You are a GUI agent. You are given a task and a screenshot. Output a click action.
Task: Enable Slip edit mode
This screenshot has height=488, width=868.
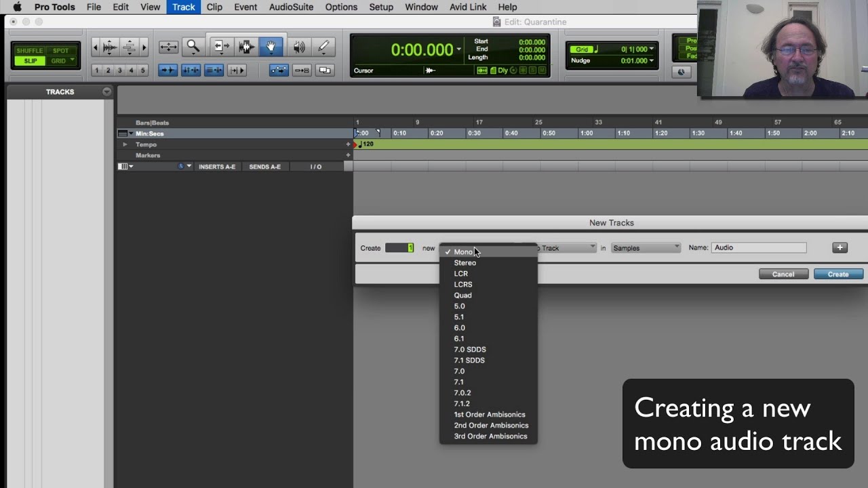[x=30, y=61]
